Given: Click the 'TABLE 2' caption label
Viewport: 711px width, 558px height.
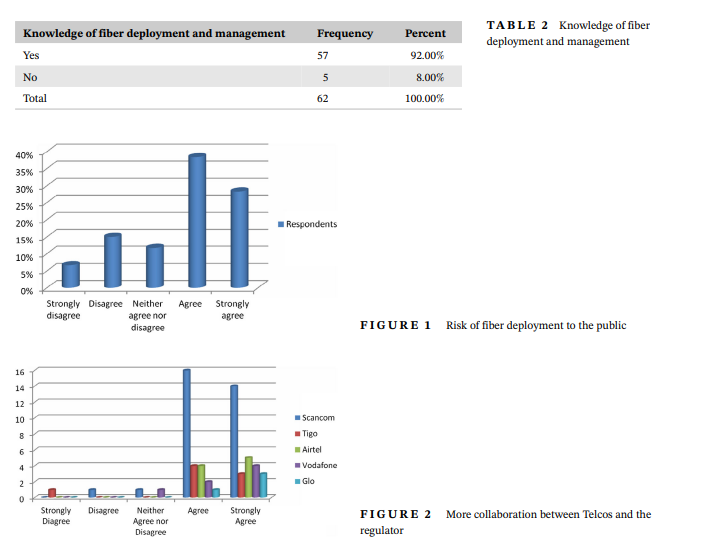Looking at the screenshot, I should point(517,25).
